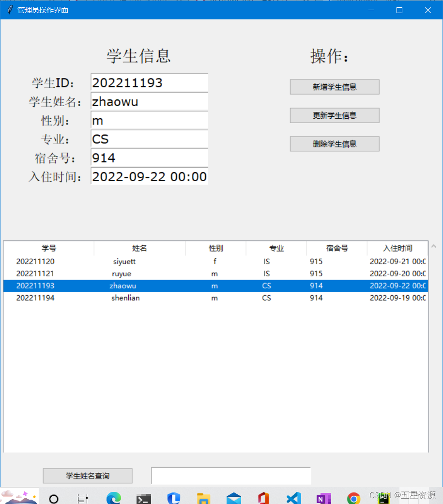This screenshot has width=443, height=504.
Task: Maximize the 管理员操作界面 window
Action: click(x=399, y=10)
